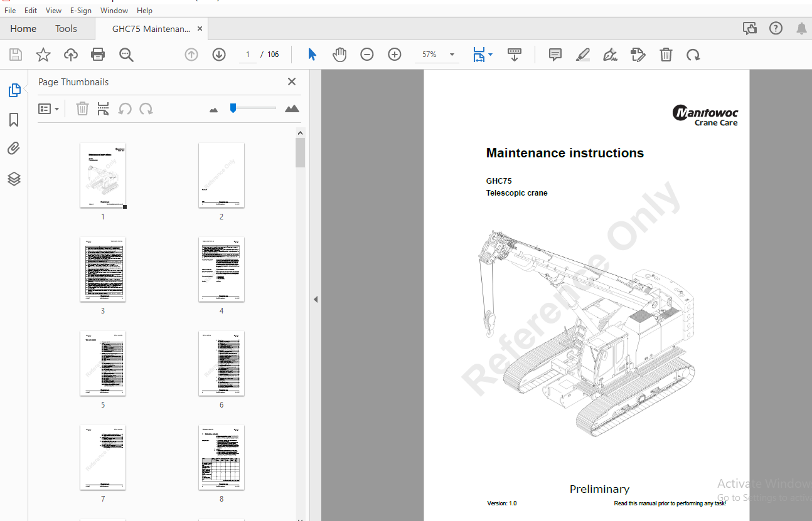Open the File menu
This screenshot has width=812, height=521.
(10, 11)
